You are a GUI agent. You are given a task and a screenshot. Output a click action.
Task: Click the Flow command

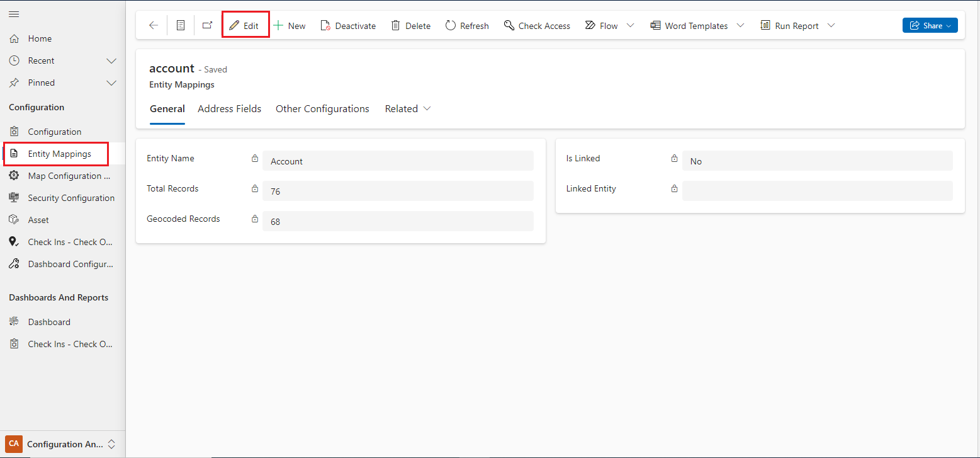[602, 26]
